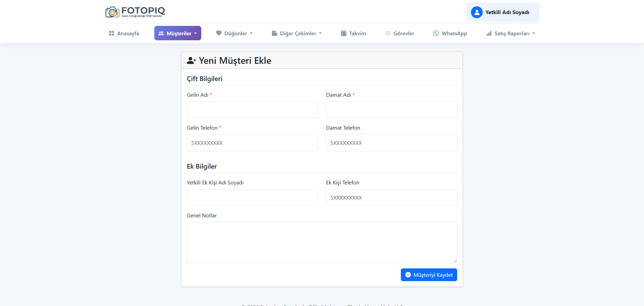
Task: Focus the Ek Kişi Telefon field
Action: pyautogui.click(x=391, y=198)
